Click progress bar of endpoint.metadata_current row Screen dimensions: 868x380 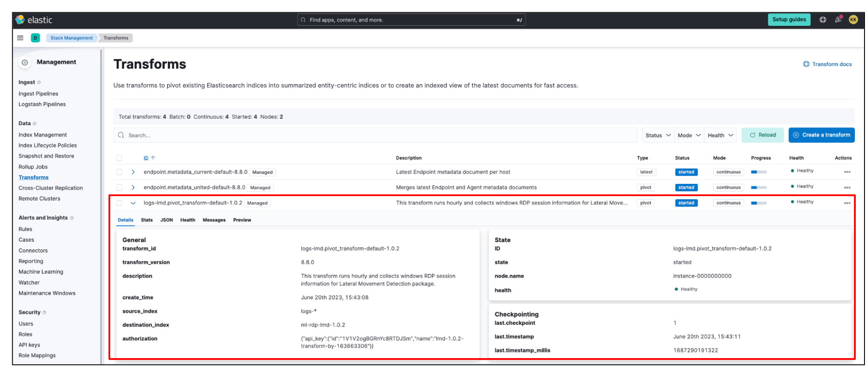click(x=759, y=172)
